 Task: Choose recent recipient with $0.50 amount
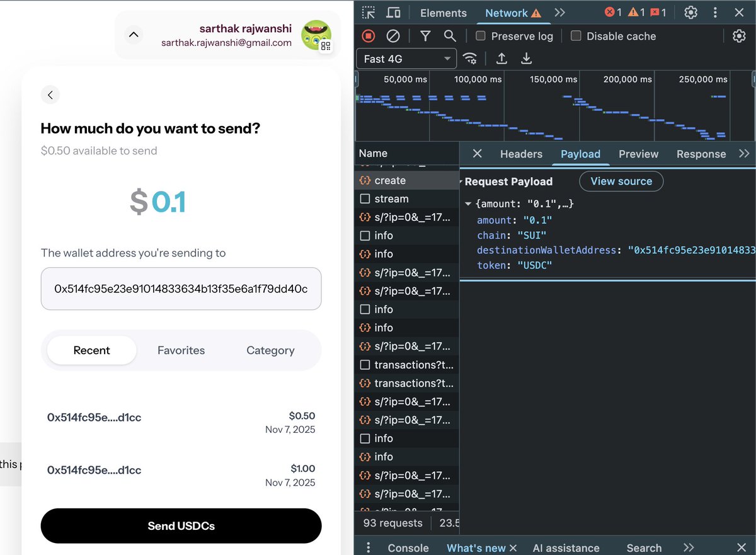point(181,423)
